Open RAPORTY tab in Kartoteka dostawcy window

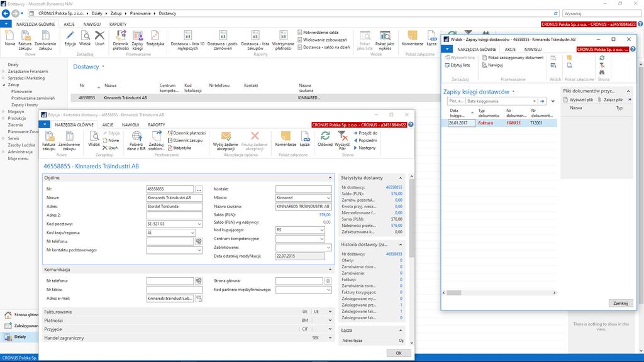coord(157,125)
